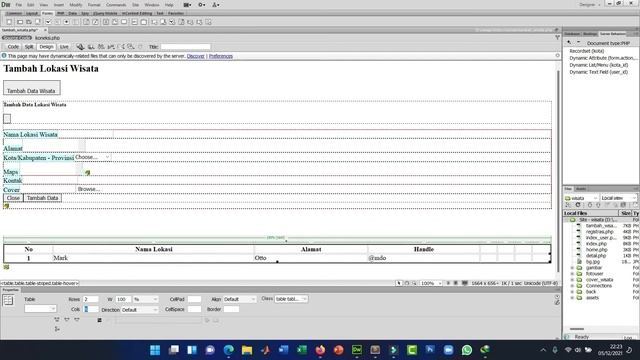Viewport: 640px width, 360px height.
Task: Click the Tambah Data submit button
Action: point(42,198)
